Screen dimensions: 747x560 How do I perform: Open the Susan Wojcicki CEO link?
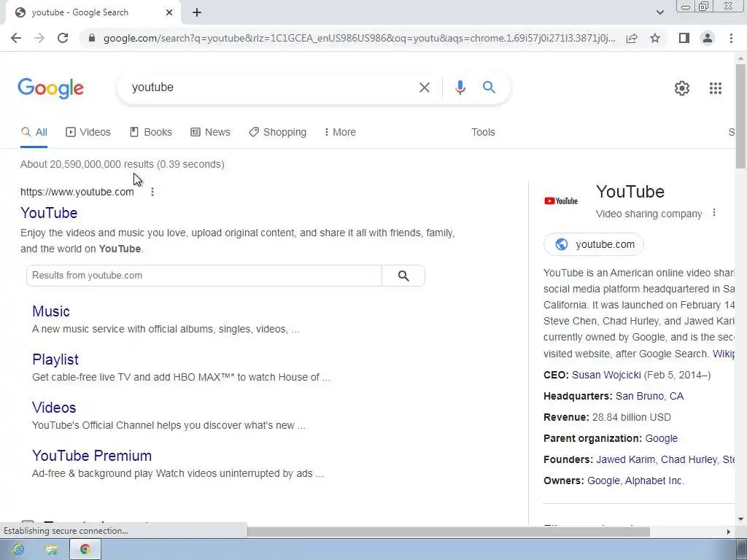pos(606,376)
